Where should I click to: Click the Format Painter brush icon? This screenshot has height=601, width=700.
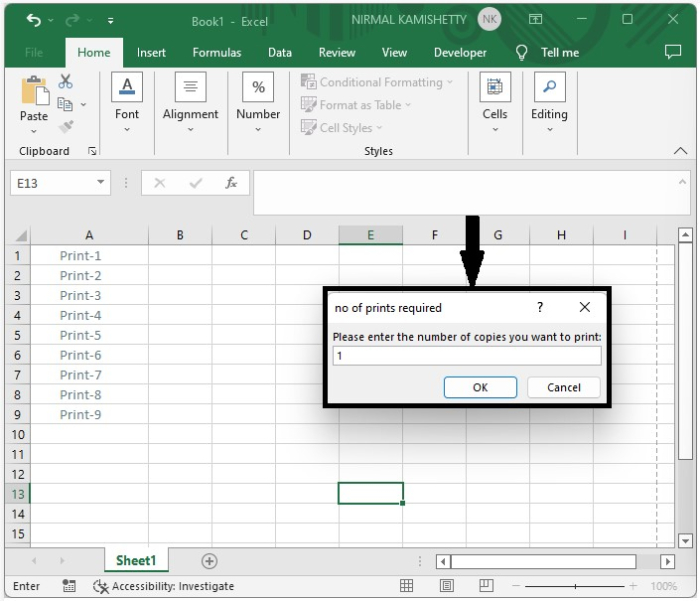pos(66,126)
